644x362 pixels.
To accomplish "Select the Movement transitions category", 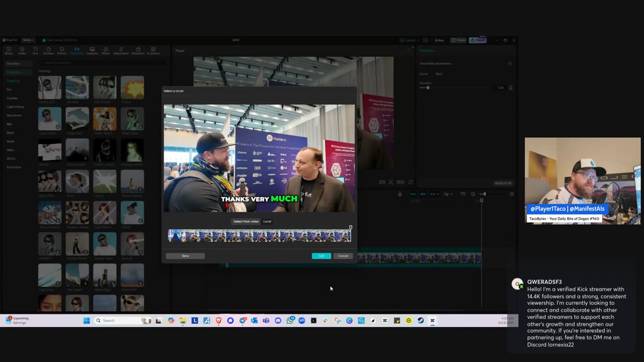I will pos(14,115).
